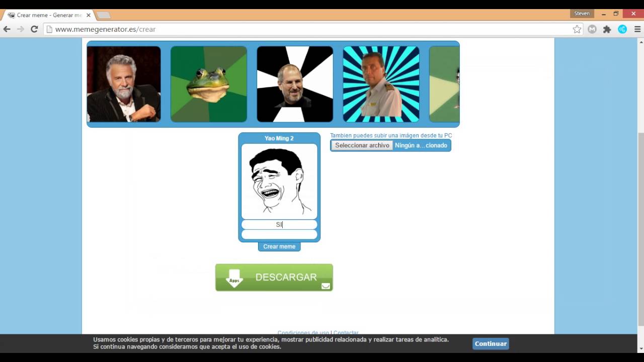Click the Yao Ming 2 title text
Screen dimensions: 644x362
[x=279, y=138]
